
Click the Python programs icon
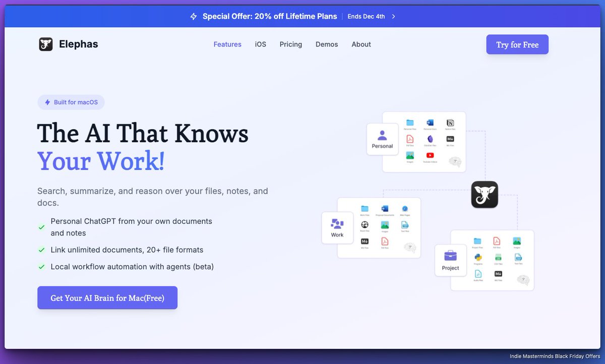click(x=477, y=257)
